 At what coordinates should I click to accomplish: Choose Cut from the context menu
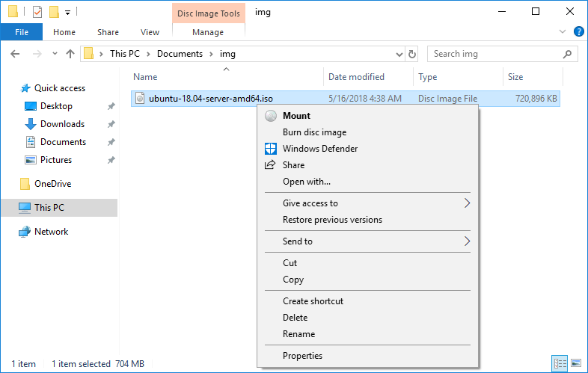click(367, 263)
